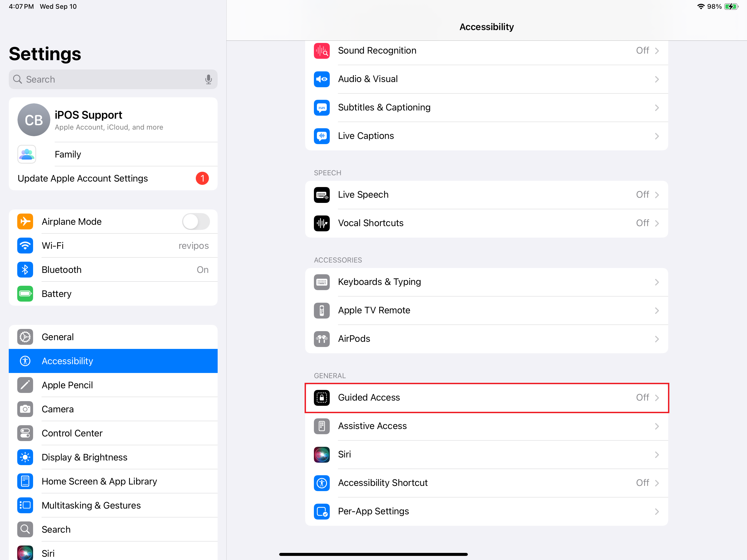Tap the Accessibility Shortcut icon

[x=322, y=483]
